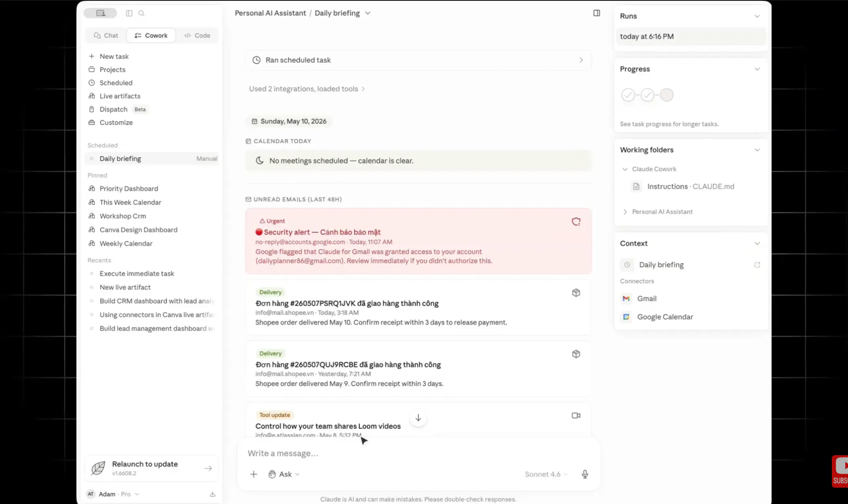
Task: Focus the Write a message input
Action: pos(418,453)
